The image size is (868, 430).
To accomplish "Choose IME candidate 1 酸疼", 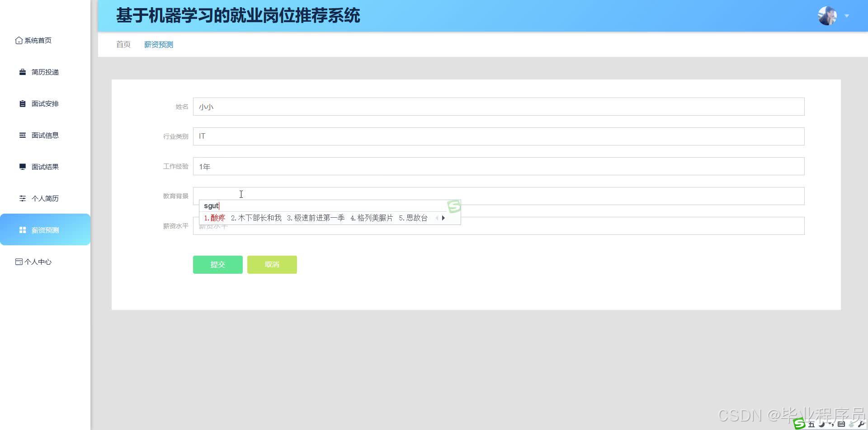I will click(x=215, y=218).
